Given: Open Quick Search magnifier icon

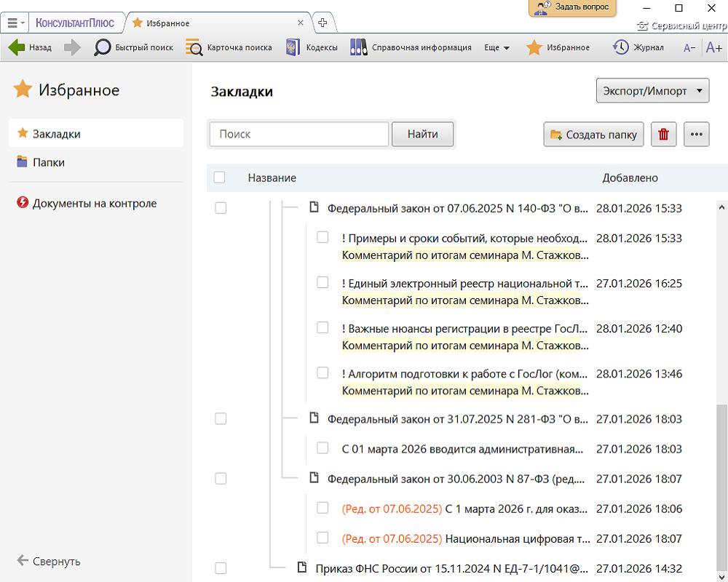Looking at the screenshot, I should point(103,47).
